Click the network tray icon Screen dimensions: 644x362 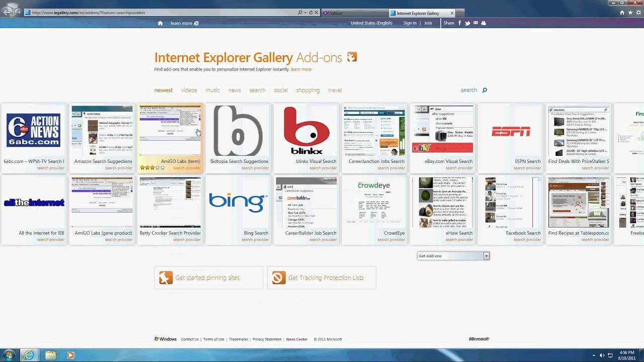[611, 355]
